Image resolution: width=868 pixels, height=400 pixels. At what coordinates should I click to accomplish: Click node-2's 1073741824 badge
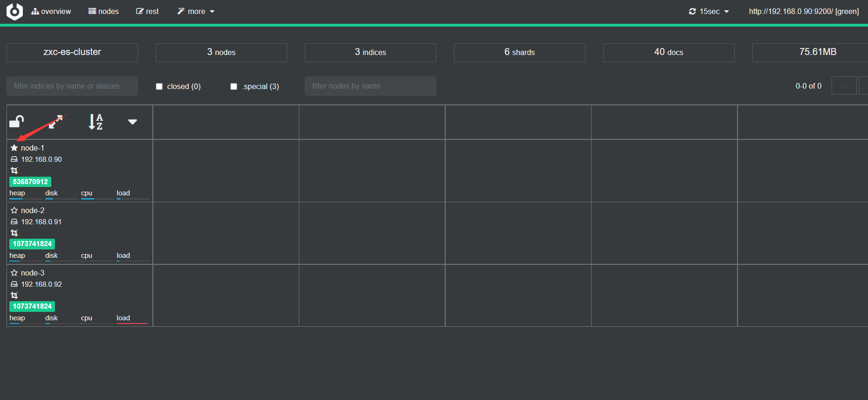click(x=32, y=244)
